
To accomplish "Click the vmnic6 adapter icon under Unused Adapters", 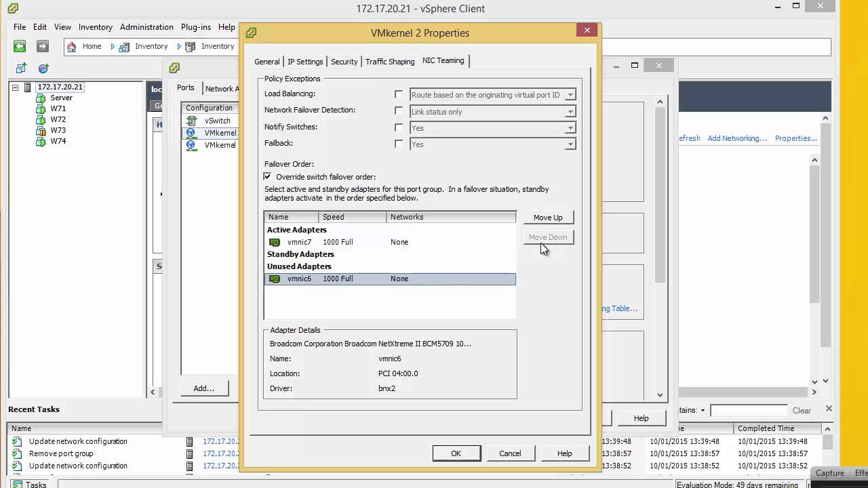I will [275, 279].
